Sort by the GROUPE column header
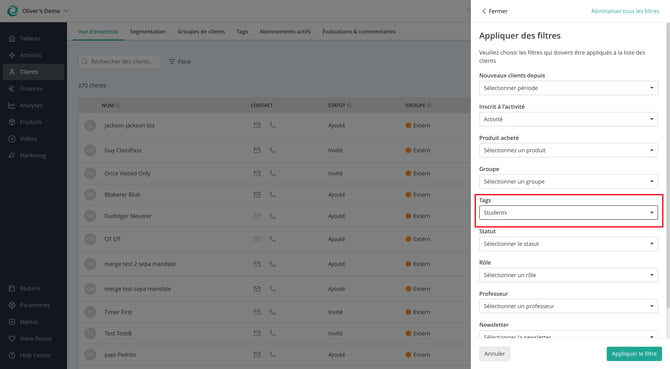The image size is (670, 369). 418,105
